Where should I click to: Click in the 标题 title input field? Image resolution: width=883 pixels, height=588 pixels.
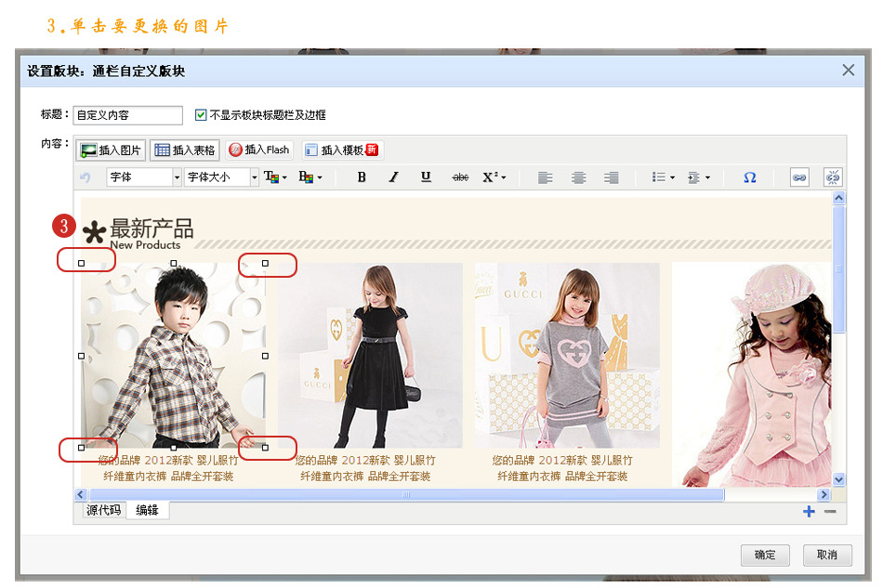click(127, 115)
